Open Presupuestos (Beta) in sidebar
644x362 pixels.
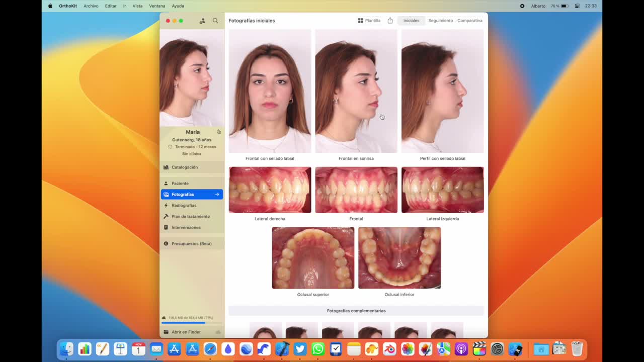[x=192, y=243]
